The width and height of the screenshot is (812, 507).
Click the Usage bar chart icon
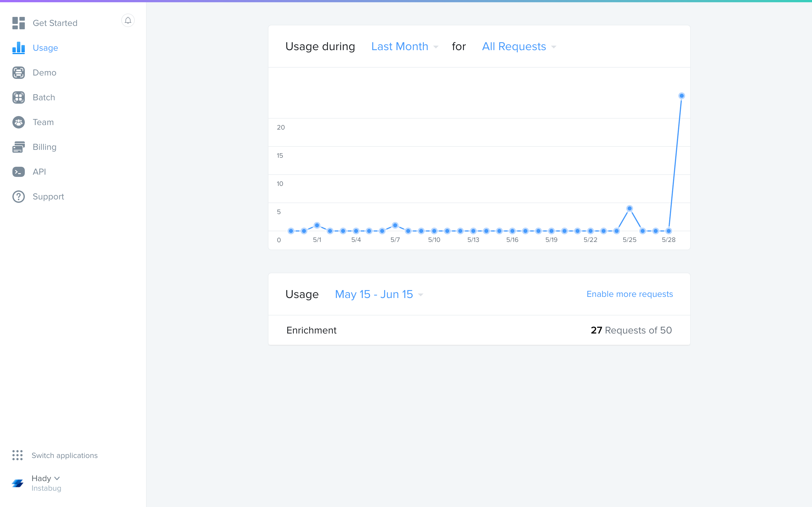pyautogui.click(x=18, y=48)
